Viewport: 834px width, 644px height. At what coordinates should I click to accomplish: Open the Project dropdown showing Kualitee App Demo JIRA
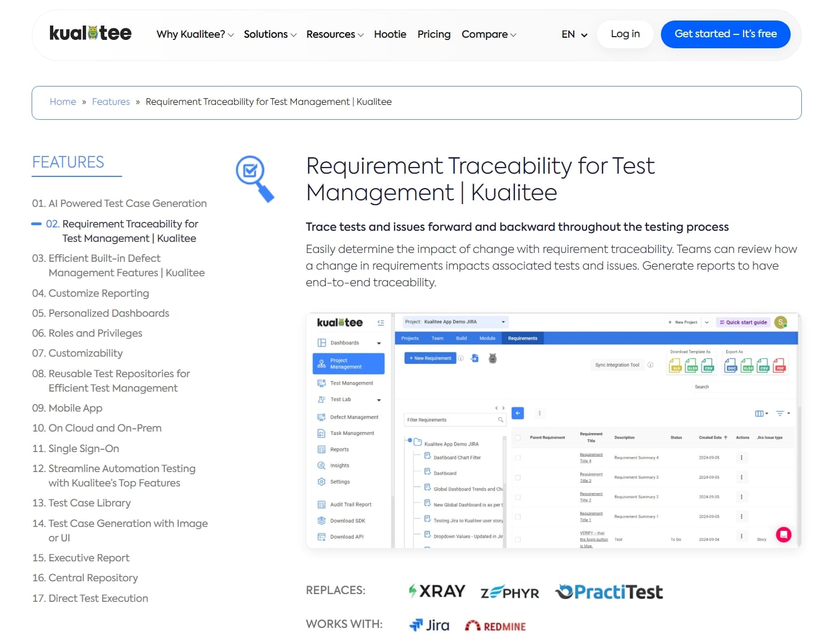[454, 322]
